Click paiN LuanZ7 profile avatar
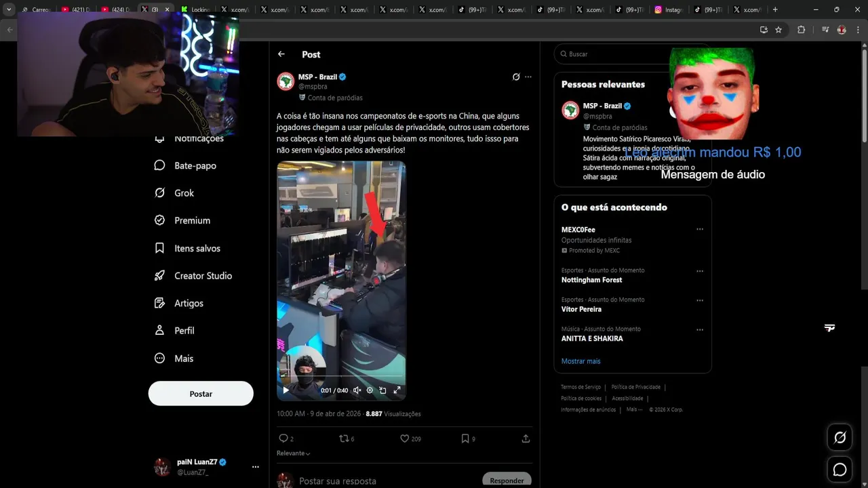This screenshot has height=488, width=868. pos(162,467)
